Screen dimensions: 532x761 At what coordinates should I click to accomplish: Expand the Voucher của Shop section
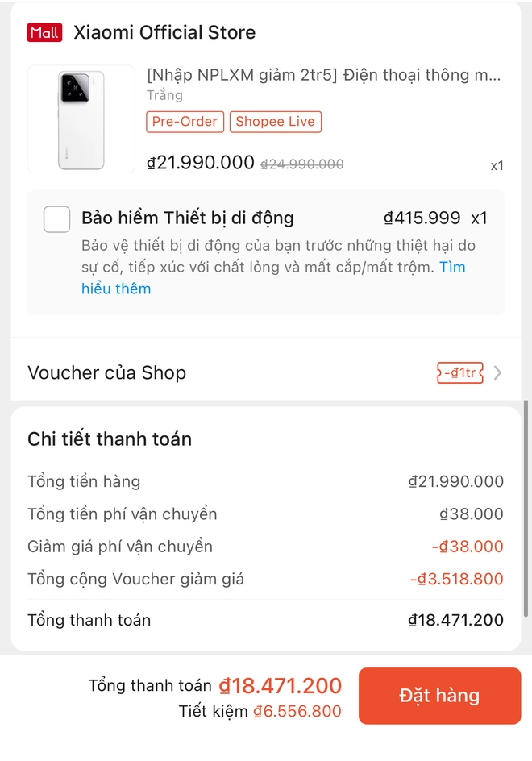point(107,372)
